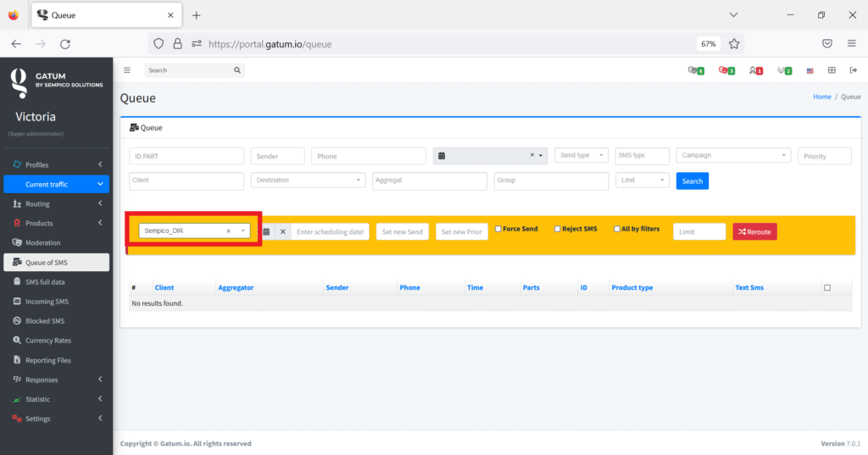Open the red masks notification icon
Image resolution: width=868 pixels, height=455 pixels.
(x=726, y=70)
